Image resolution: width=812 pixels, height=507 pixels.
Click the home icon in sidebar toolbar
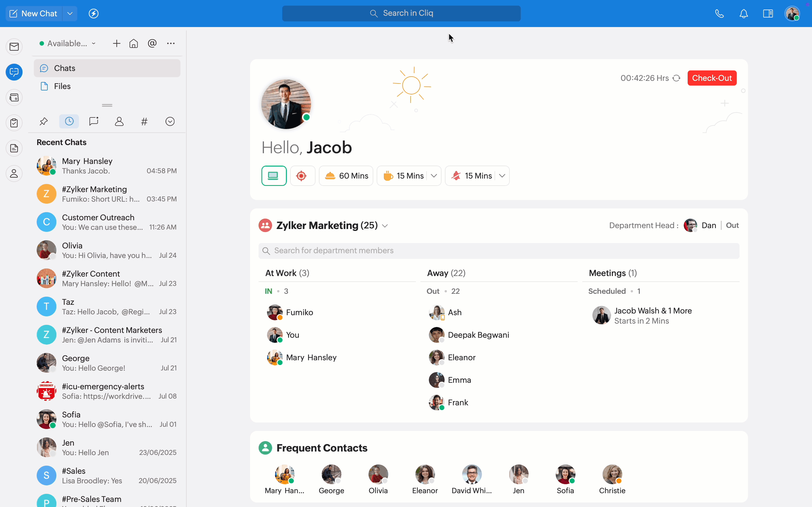(x=134, y=43)
